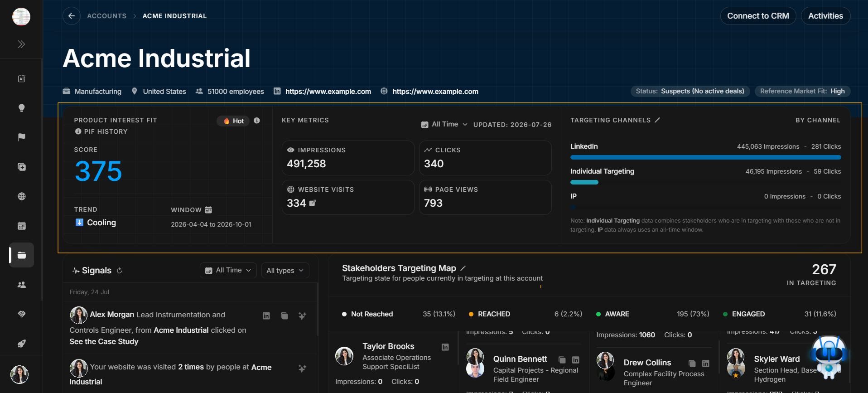Open the Activities button
868x393 pixels.
(825, 16)
